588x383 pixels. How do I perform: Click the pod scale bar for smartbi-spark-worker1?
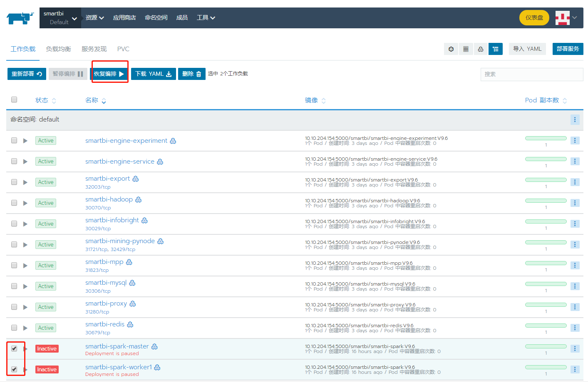pos(546,367)
